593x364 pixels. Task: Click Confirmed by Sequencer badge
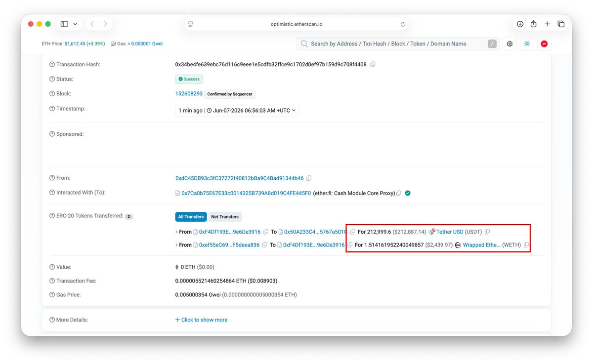(230, 94)
